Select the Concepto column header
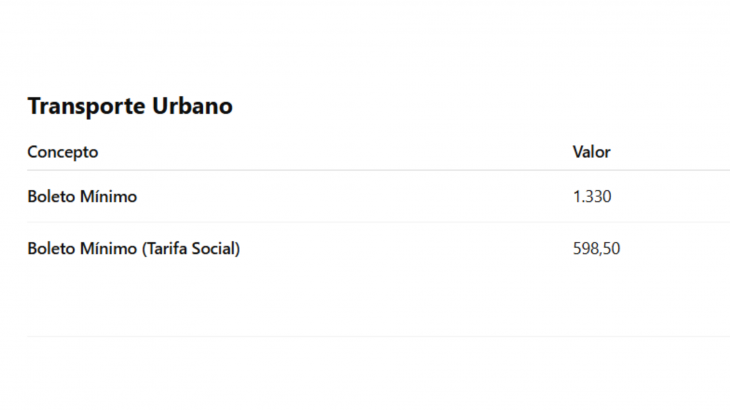730x410 pixels. 63,152
